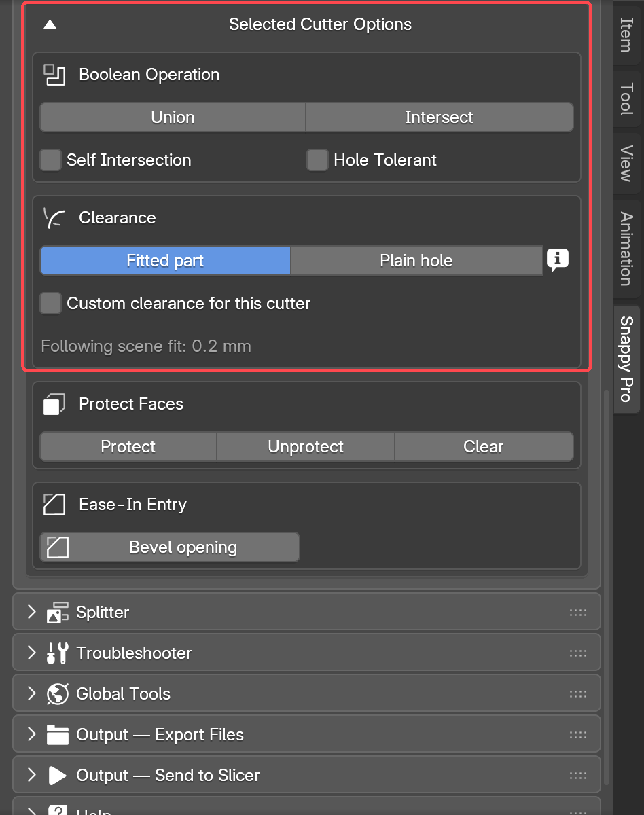
Task: Open the Tool sidebar tab
Action: click(x=626, y=100)
